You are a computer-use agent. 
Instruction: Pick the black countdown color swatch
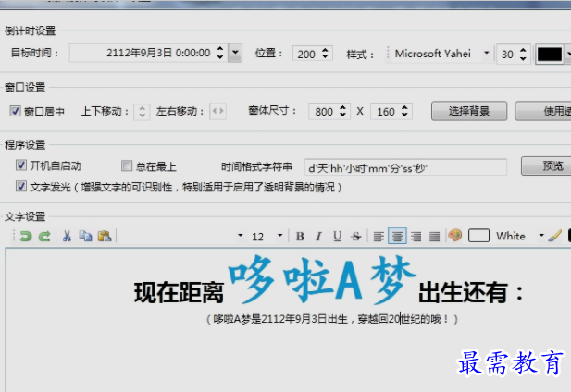[x=550, y=55]
